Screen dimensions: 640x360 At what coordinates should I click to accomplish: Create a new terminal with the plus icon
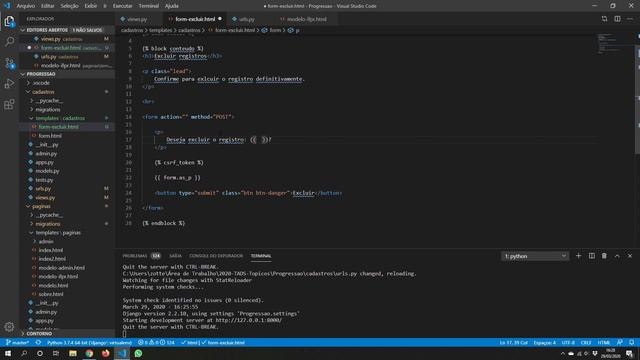tap(578, 256)
